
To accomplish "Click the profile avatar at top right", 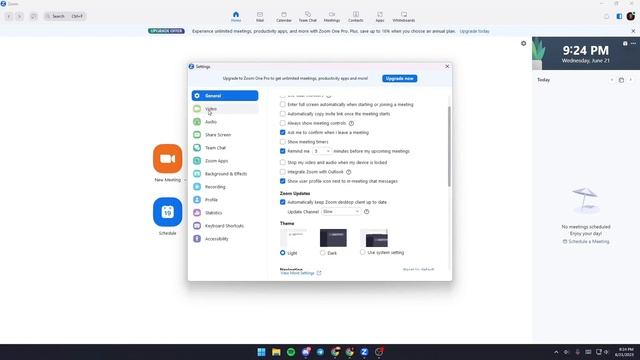I will coord(631,16).
